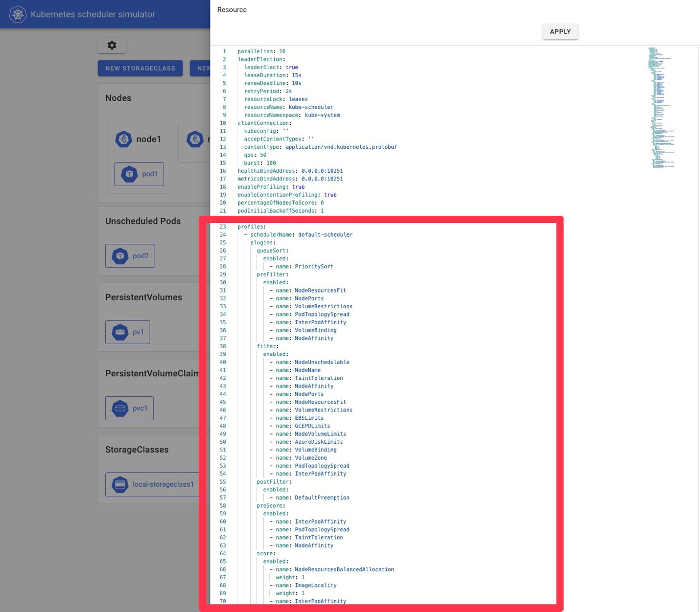Click the 'clientConnection:' line
The image size is (700, 612).
coord(265,123)
